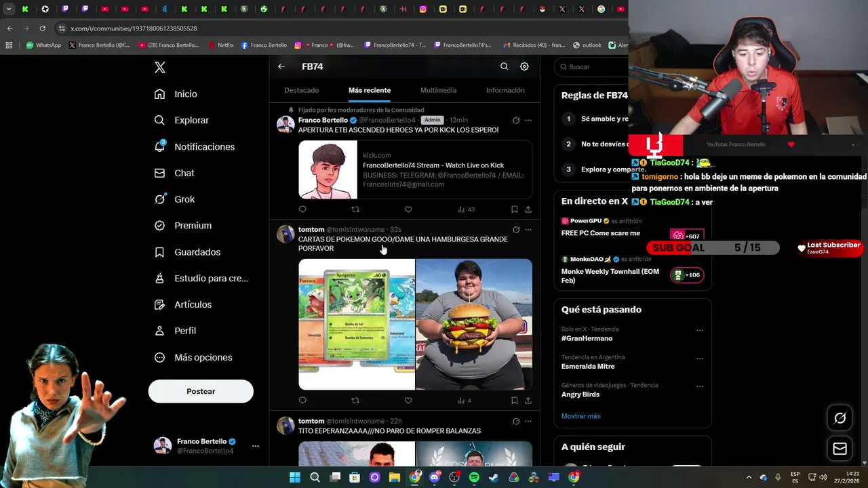Open Grok from the sidebar
This screenshot has height=488, width=868.
coord(174,199)
